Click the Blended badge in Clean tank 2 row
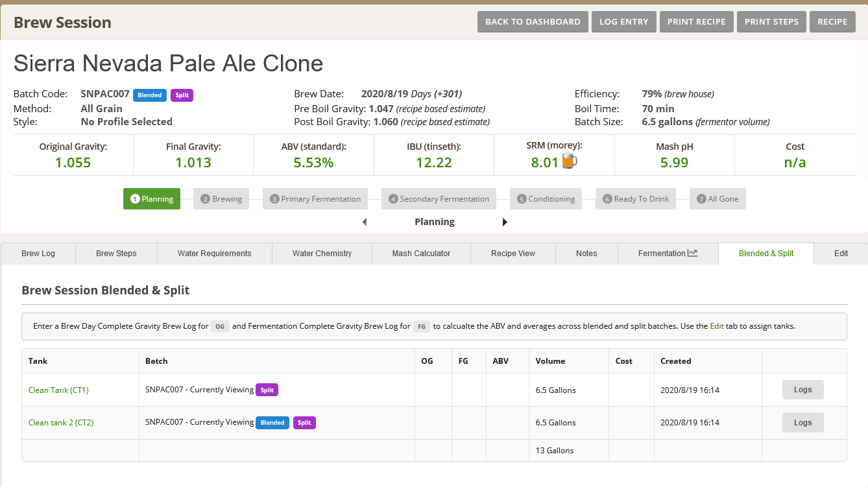This screenshot has width=868, height=487. 272,423
